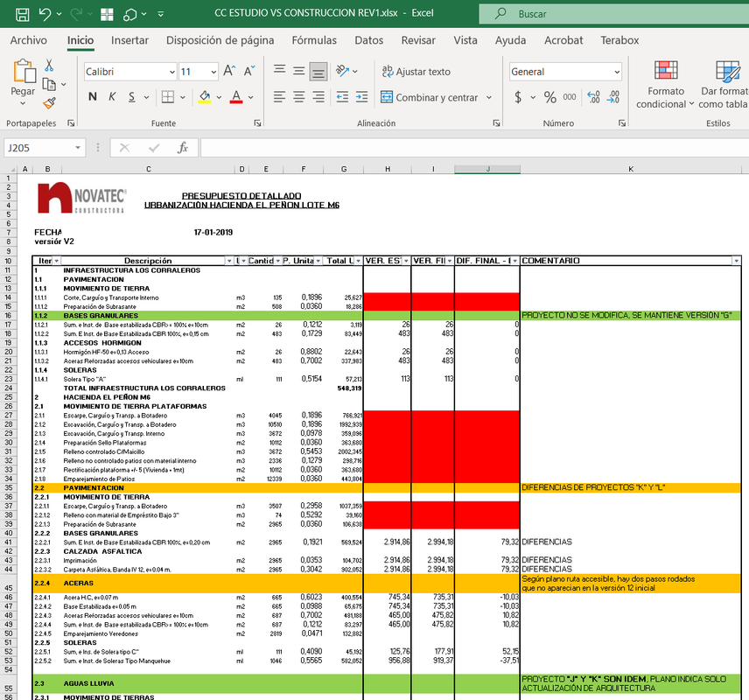749x700 pixels.
Task: Open the Calibri font name dropdown
Action: pyautogui.click(x=172, y=72)
